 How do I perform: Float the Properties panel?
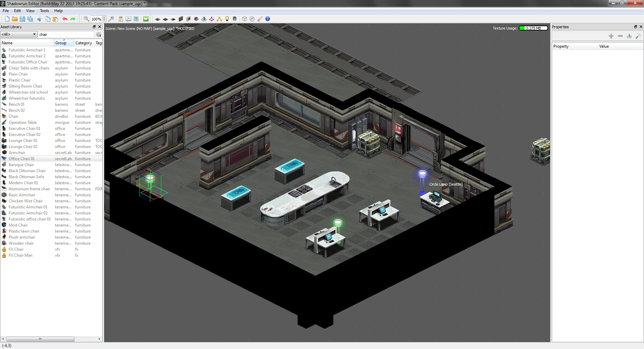pyautogui.click(x=635, y=27)
